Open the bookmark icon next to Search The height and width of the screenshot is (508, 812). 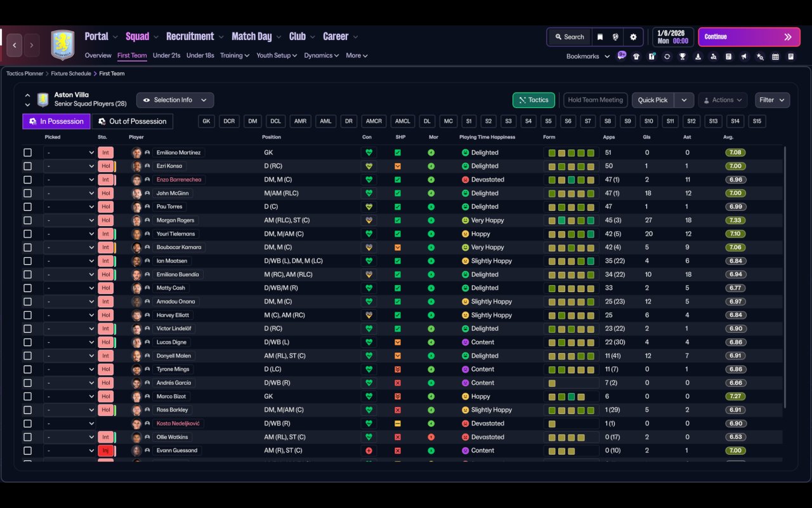tap(599, 37)
